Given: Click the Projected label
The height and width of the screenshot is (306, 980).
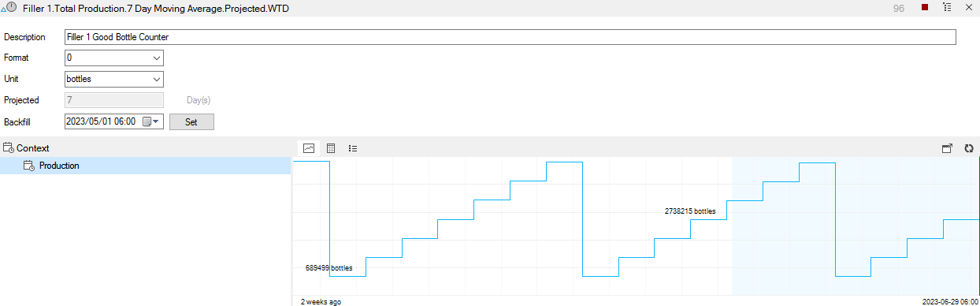Looking at the screenshot, I should click(21, 100).
